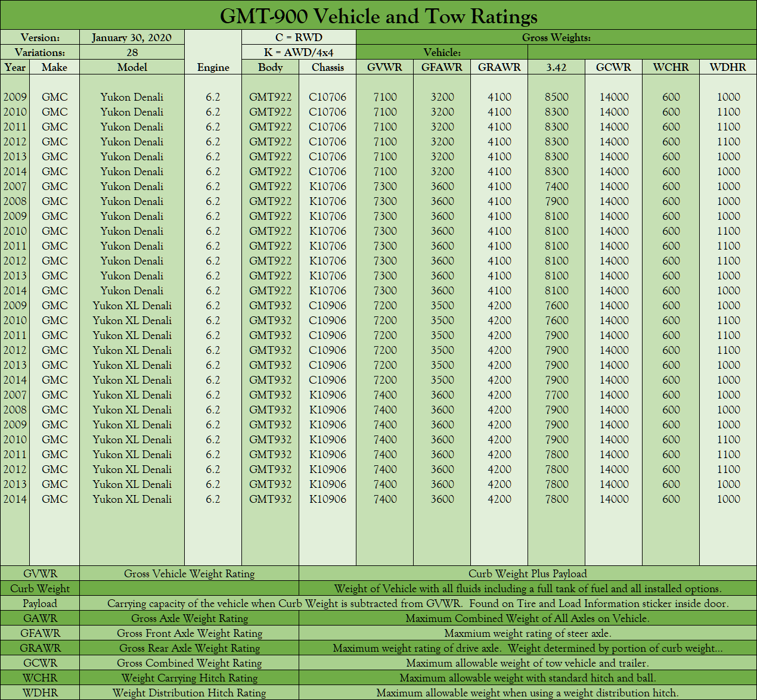
Task: Click 'Maximum allowable weight with standard hitch and ball.'
Action: click(x=528, y=678)
